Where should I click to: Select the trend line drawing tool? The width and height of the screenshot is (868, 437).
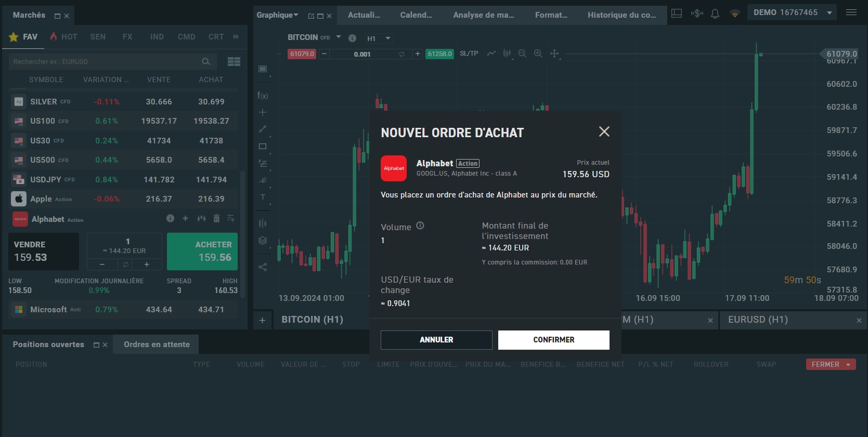(x=263, y=129)
